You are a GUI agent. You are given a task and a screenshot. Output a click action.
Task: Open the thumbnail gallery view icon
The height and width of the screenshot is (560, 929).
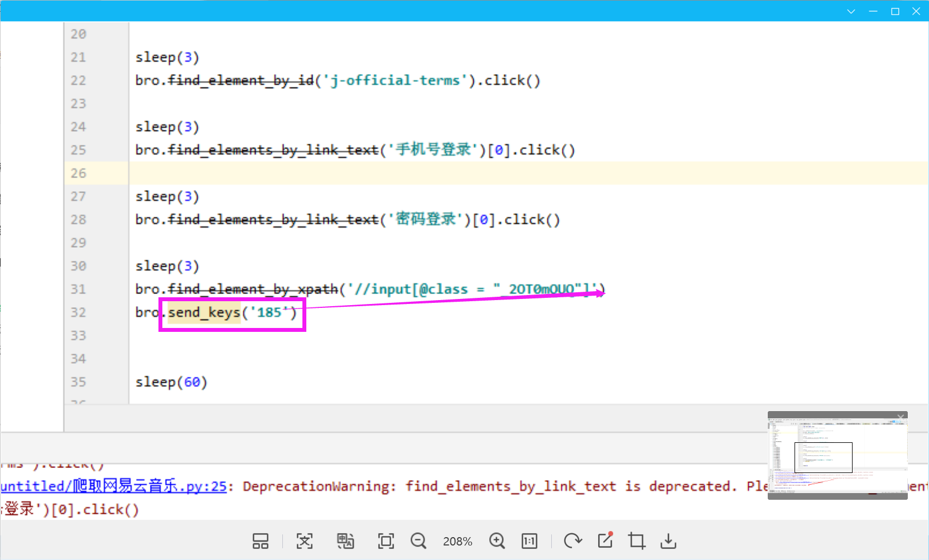click(260, 541)
